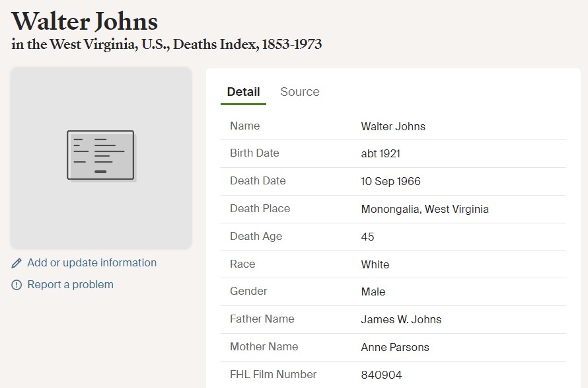588x388 pixels.
Task: Click the Death Date value 10 Sep 1966
Action: click(x=390, y=181)
